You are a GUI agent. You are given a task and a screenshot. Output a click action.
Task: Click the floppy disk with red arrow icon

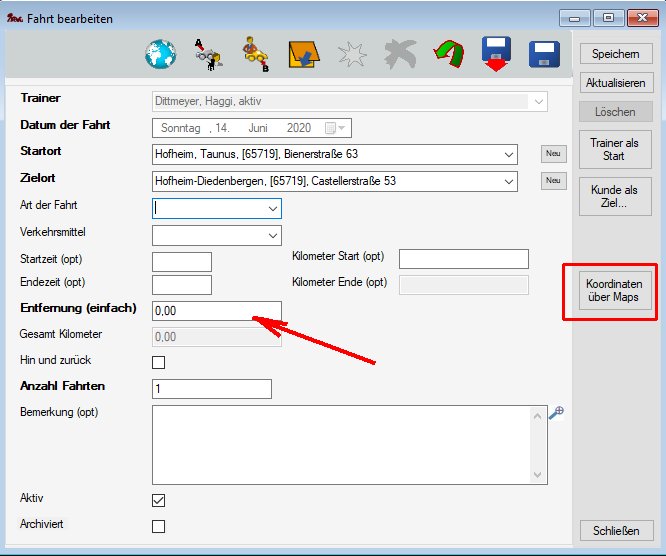[x=496, y=54]
